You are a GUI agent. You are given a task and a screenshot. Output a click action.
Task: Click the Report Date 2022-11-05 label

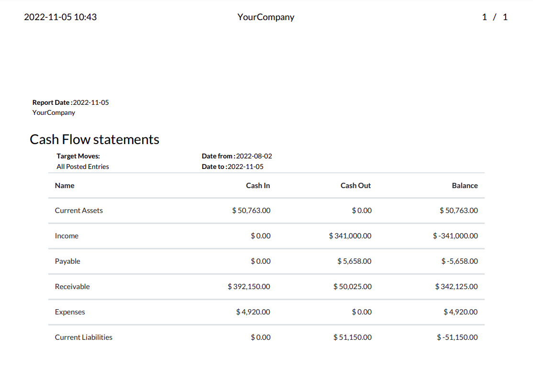pyautogui.click(x=71, y=102)
